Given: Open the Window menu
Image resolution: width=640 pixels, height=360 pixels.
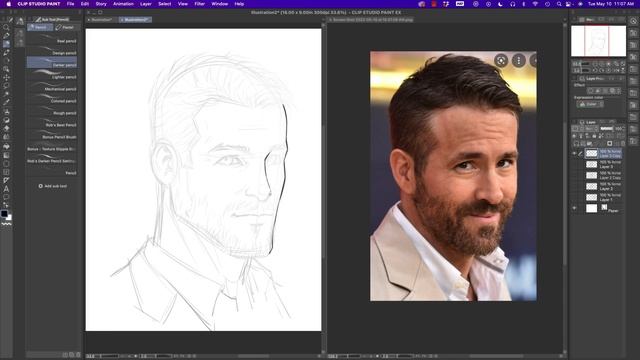Looking at the screenshot, I should pyautogui.click(x=220, y=4).
